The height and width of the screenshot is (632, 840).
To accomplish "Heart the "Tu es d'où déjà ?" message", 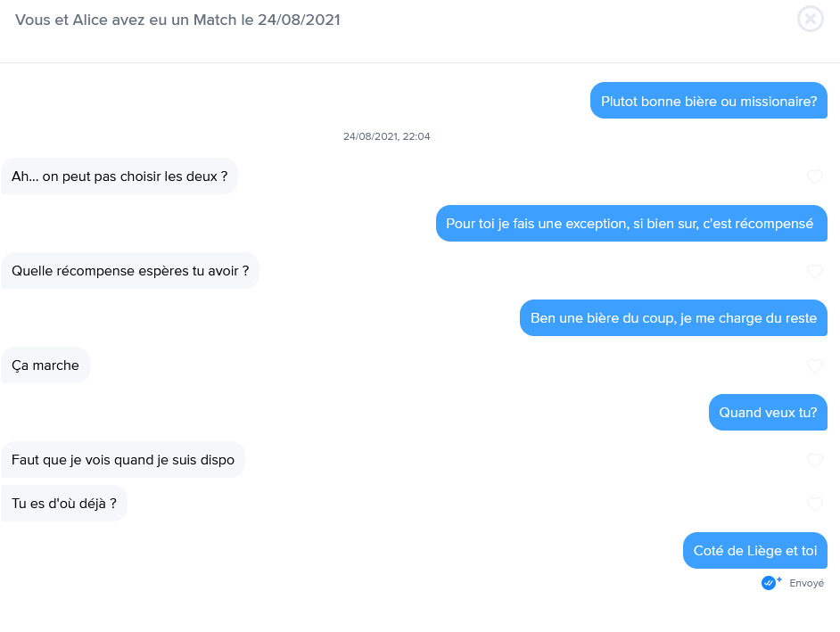I will [815, 504].
